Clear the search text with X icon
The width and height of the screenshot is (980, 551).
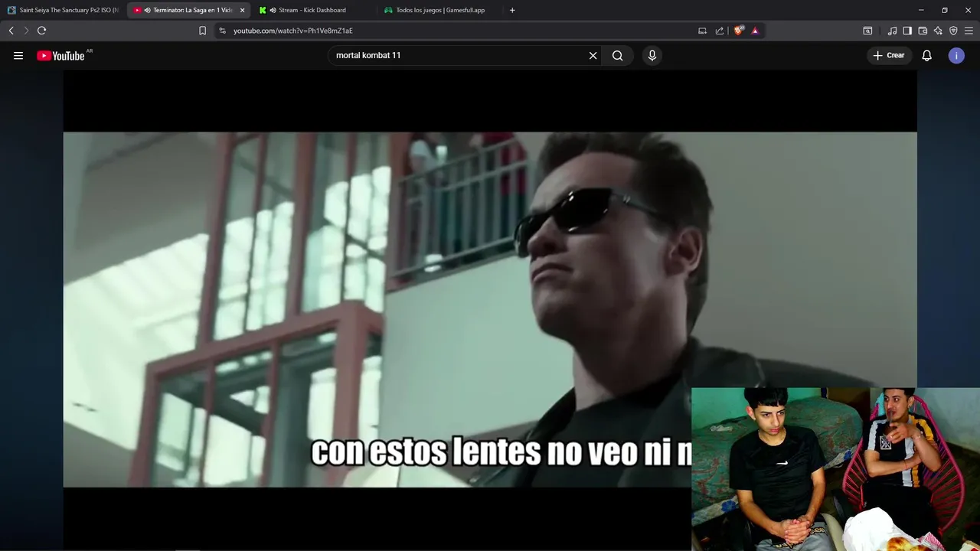click(x=593, y=55)
